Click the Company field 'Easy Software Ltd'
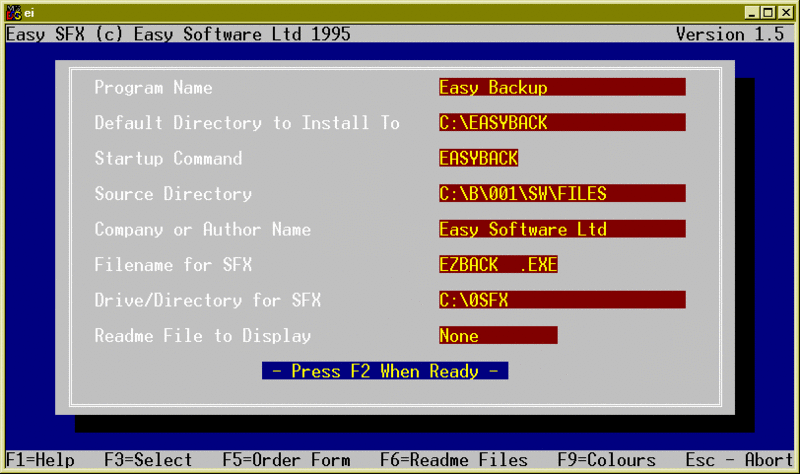The width and height of the screenshot is (800, 474). [562, 229]
